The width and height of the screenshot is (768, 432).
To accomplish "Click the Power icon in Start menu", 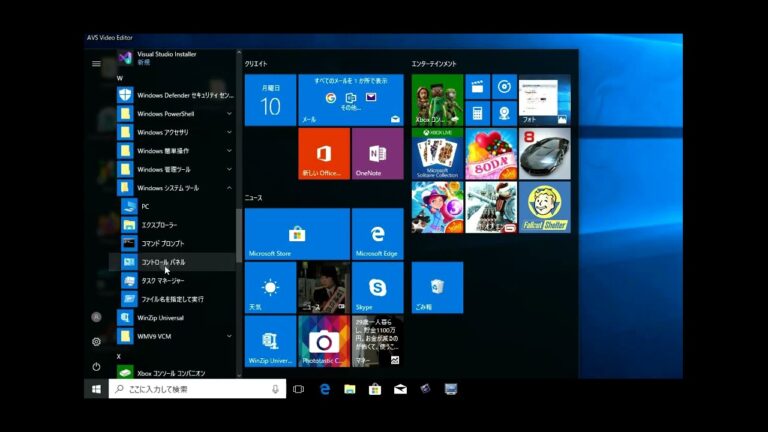I will (96, 367).
